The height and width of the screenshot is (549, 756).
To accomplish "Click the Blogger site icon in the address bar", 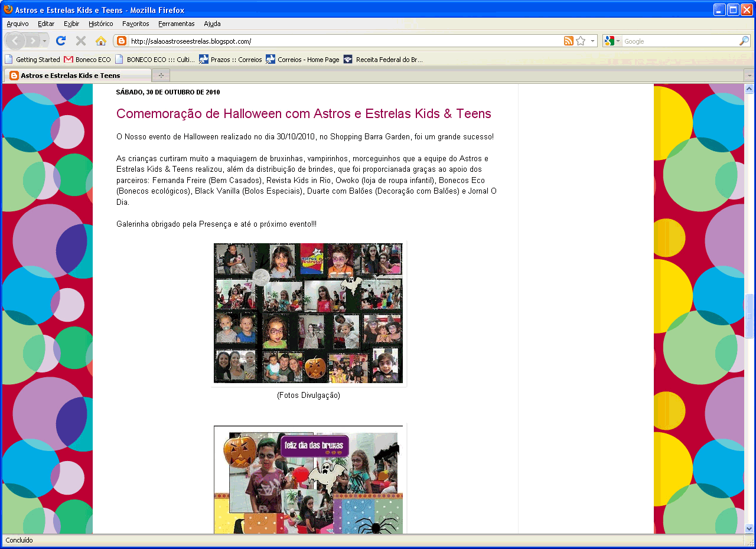I will [122, 41].
